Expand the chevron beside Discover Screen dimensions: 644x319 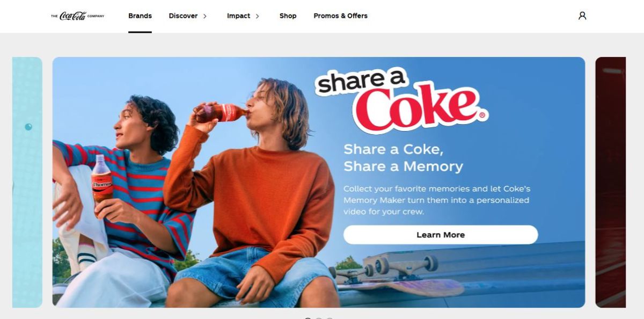(204, 16)
